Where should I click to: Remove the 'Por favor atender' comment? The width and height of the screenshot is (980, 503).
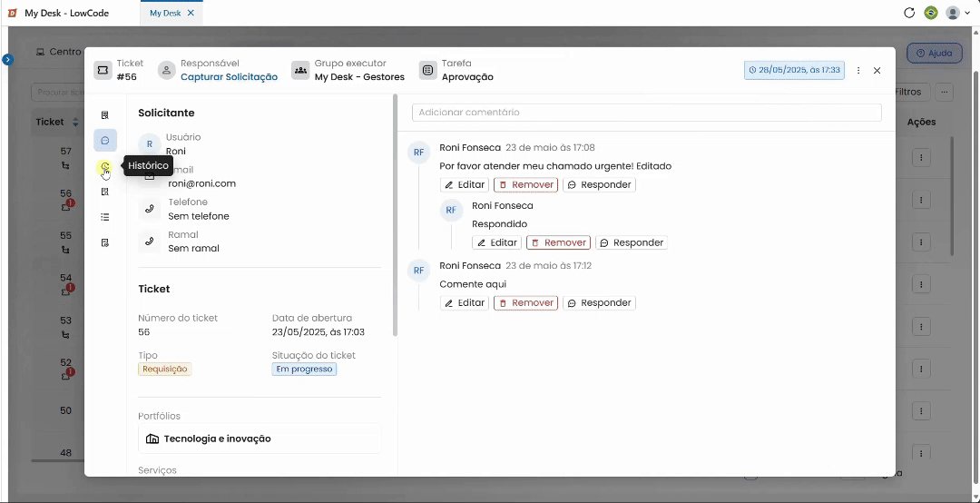525,184
